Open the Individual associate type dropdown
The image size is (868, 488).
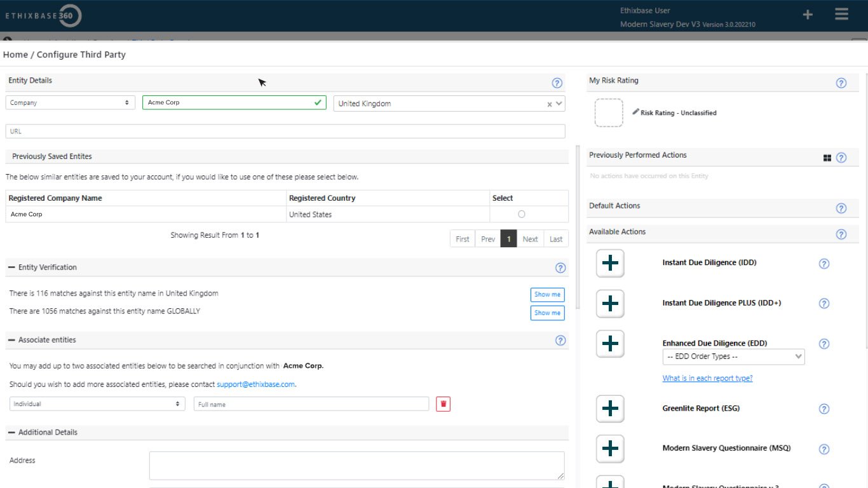97,404
